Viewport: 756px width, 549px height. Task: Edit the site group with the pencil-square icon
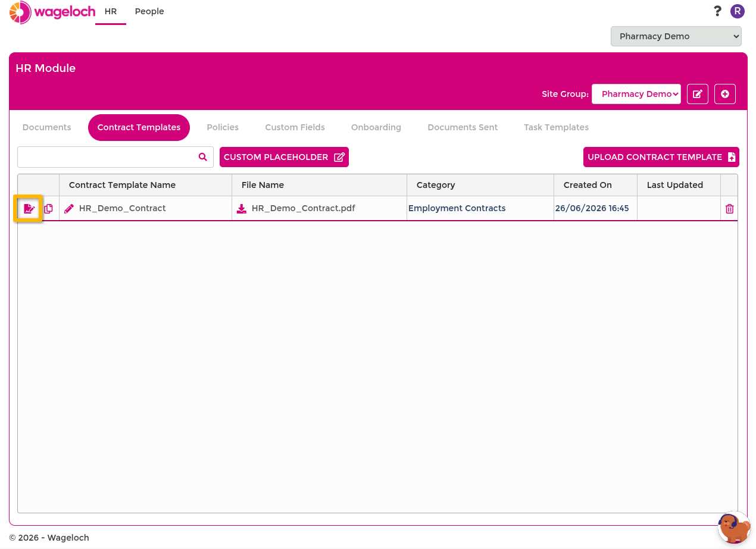[698, 94]
